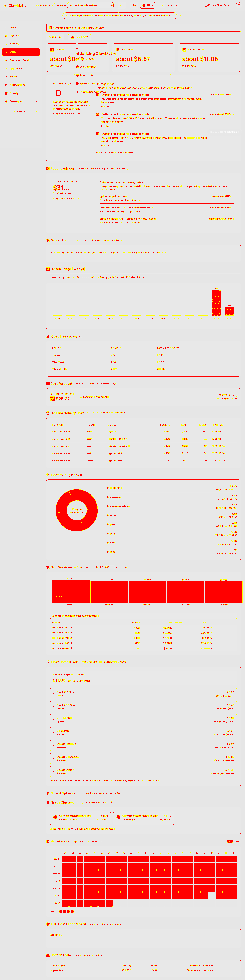245x980 pixels.
Task: Click the info icon beside Cost Breakdown
Action: (x=81, y=336)
